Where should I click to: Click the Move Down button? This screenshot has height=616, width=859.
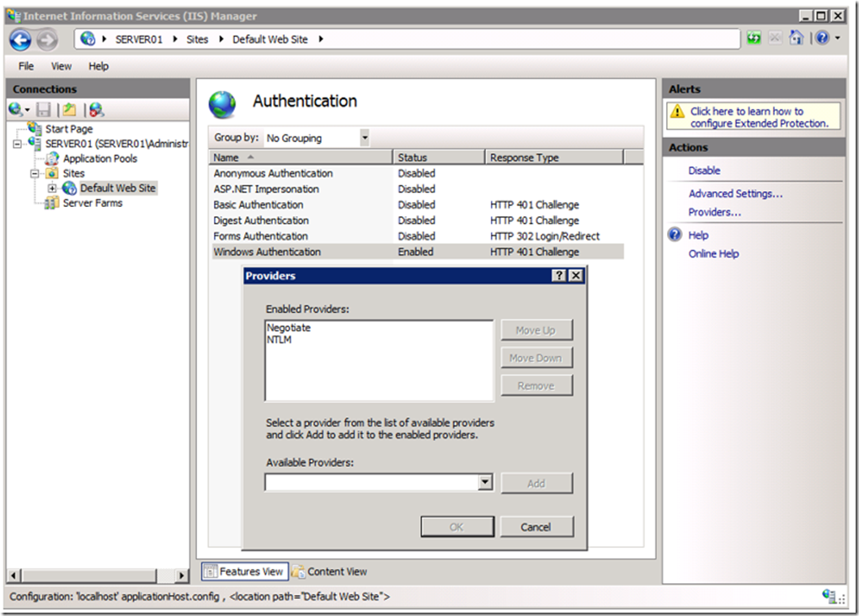pos(536,358)
